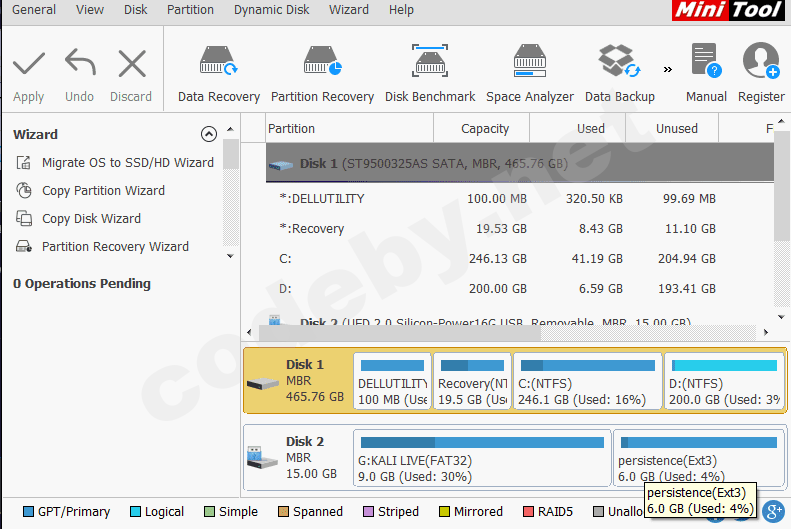Image resolution: width=791 pixels, height=529 pixels.
Task: Open the General menu
Action: click(34, 10)
